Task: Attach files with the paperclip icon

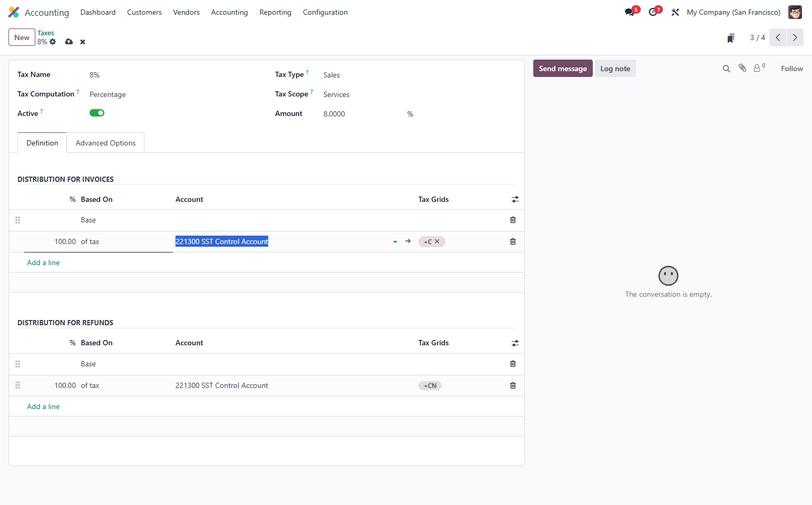Action: [742, 68]
